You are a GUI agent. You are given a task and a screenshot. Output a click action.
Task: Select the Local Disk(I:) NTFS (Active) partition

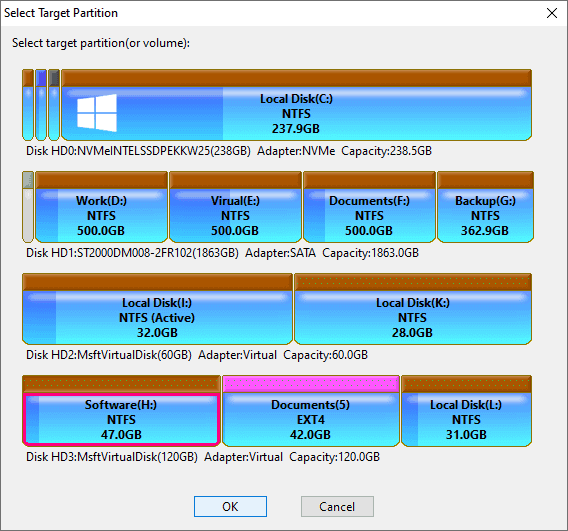[157, 309]
